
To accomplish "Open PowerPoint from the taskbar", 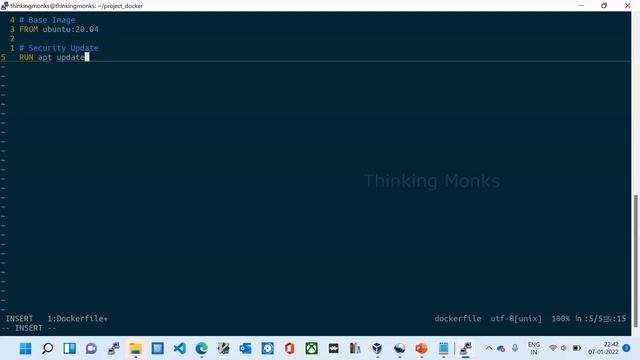I will click(421, 349).
